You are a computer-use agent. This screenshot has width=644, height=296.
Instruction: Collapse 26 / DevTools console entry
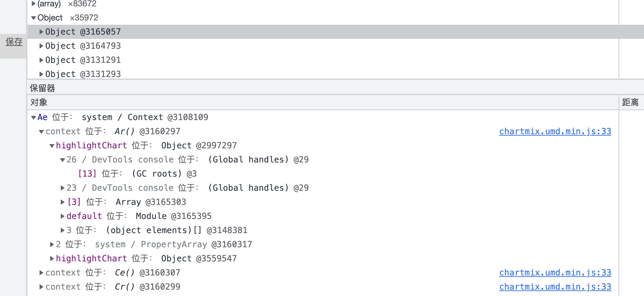[63, 160]
